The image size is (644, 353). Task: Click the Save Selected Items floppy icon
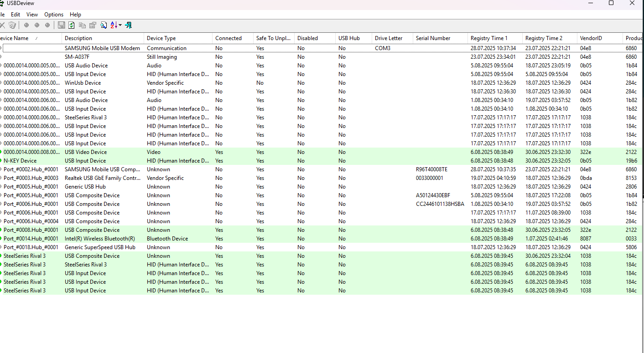(61, 25)
